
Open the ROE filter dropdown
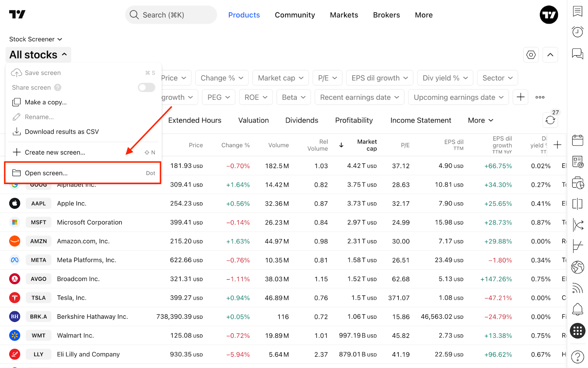[256, 97]
